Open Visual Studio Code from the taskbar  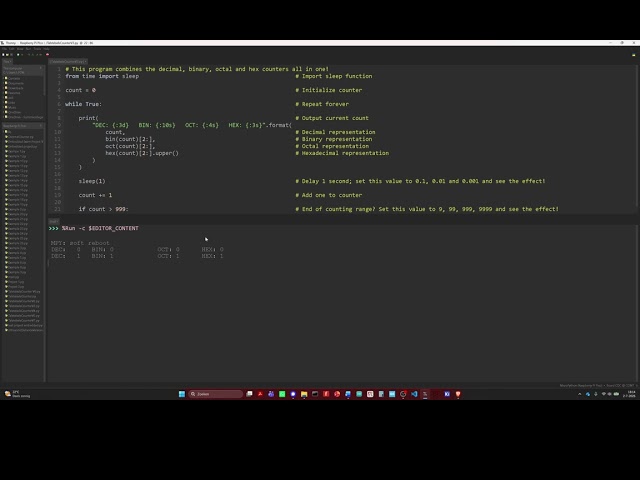414,394
